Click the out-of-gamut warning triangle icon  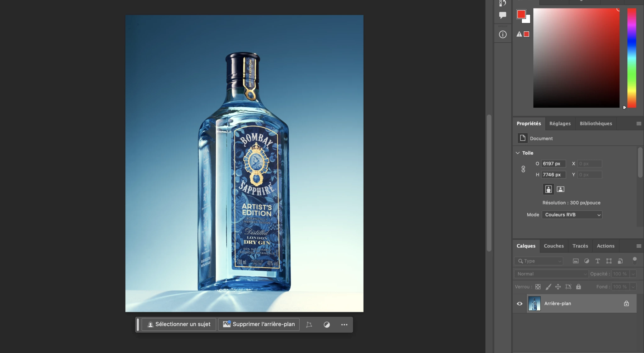(519, 34)
